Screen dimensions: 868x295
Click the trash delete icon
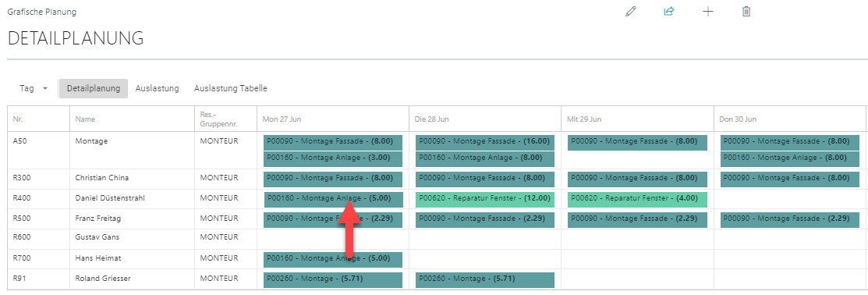(x=746, y=12)
